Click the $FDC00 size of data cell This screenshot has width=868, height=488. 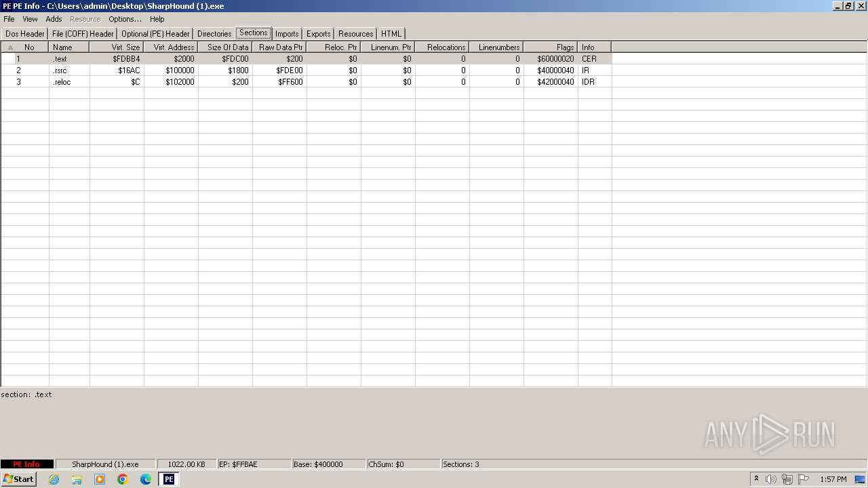pos(225,59)
